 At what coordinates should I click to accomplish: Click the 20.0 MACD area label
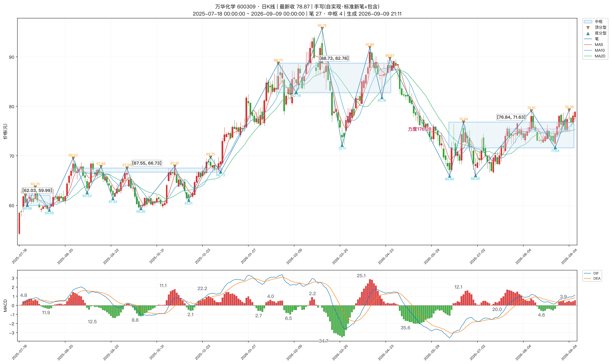pyautogui.click(x=497, y=309)
